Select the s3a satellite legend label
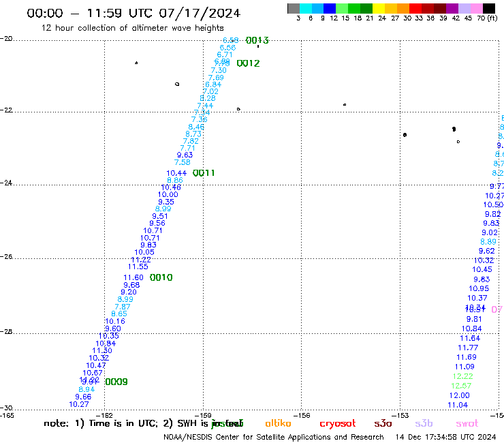This screenshot has width=504, height=443. (x=383, y=424)
